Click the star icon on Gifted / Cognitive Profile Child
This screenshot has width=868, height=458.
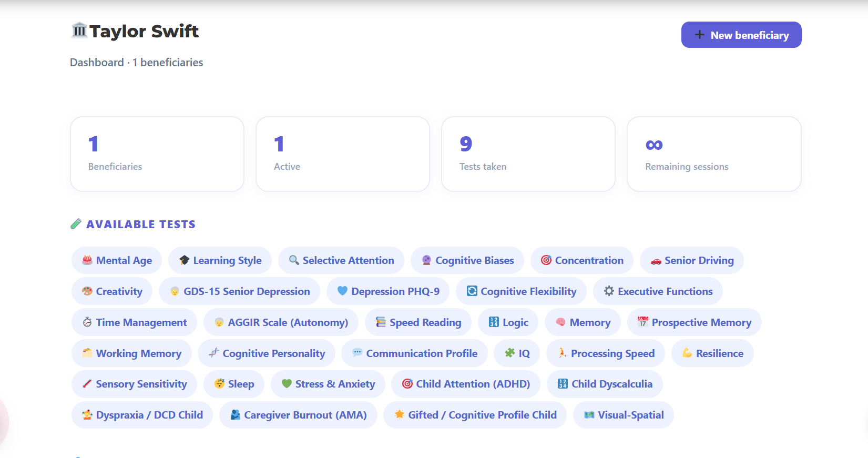pos(400,414)
